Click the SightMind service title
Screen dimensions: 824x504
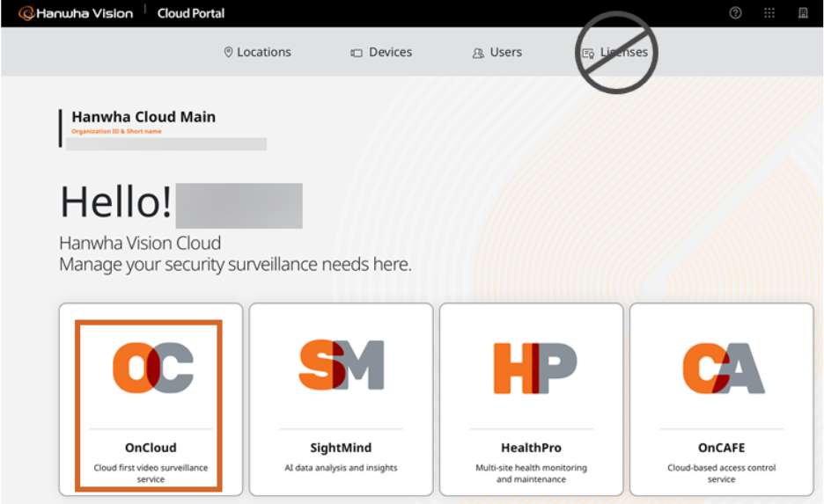coord(341,448)
